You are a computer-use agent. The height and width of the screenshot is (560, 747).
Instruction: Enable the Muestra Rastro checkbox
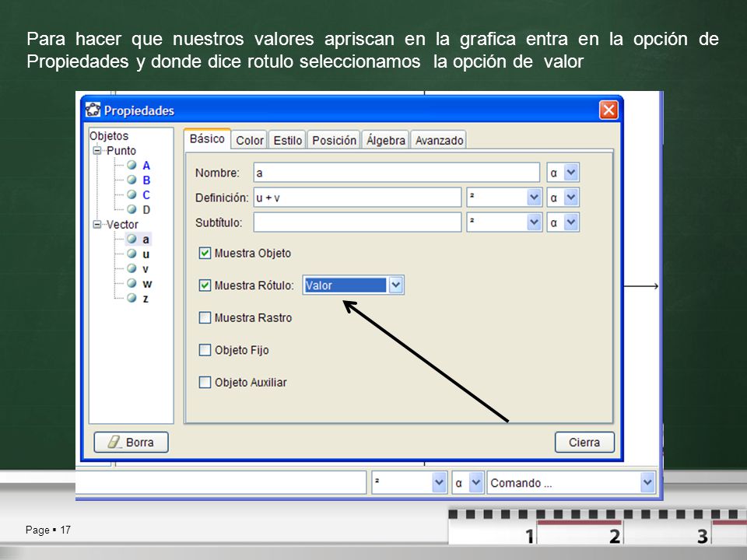pyautogui.click(x=205, y=317)
